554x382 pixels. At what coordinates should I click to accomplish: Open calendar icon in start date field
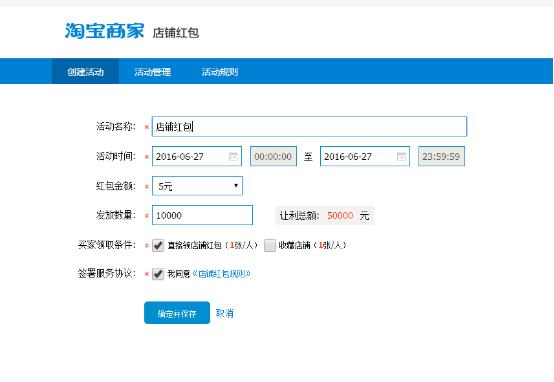pos(233,156)
